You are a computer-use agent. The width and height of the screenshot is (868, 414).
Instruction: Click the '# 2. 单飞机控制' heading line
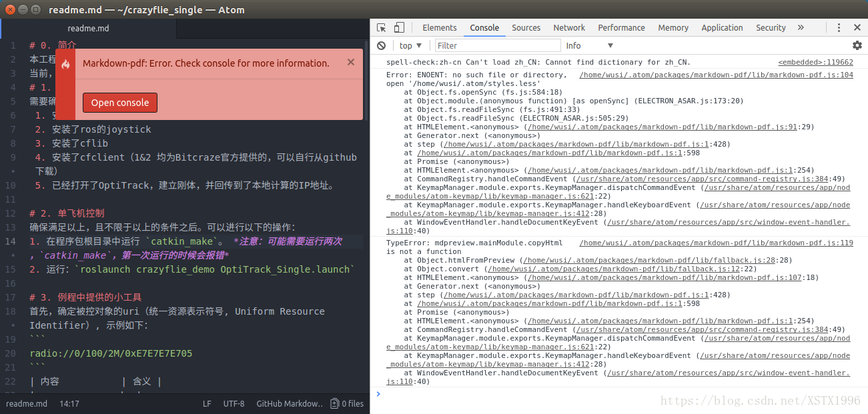[x=67, y=213]
